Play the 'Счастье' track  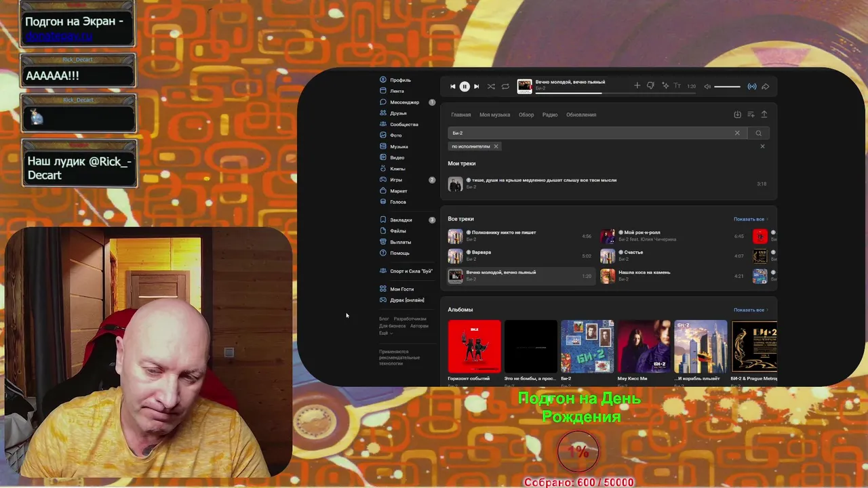[x=673, y=256]
